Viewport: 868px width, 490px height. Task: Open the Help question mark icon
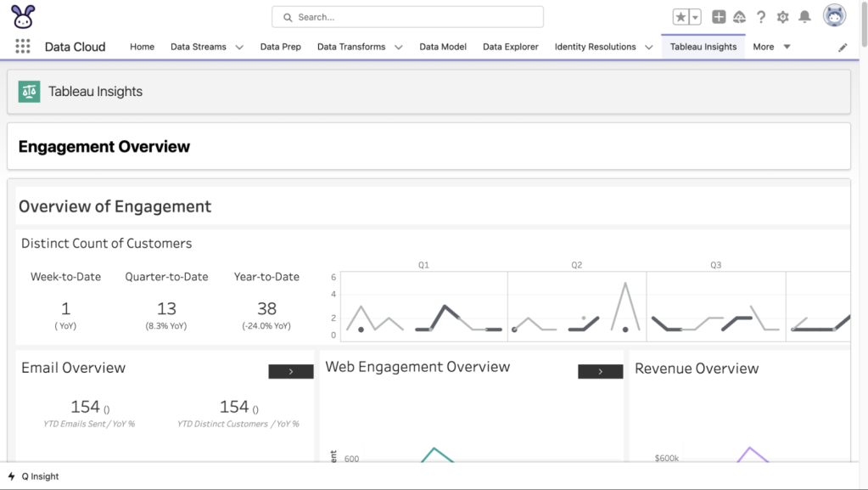coord(761,17)
